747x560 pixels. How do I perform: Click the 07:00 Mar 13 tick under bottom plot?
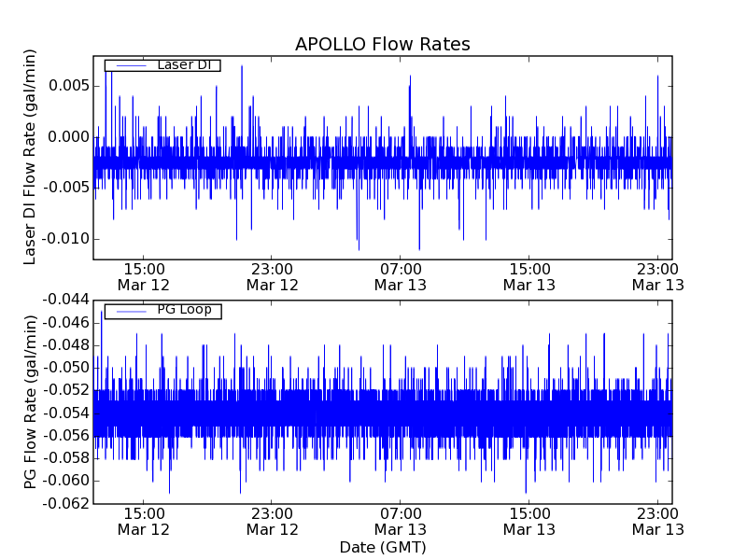coord(401,521)
